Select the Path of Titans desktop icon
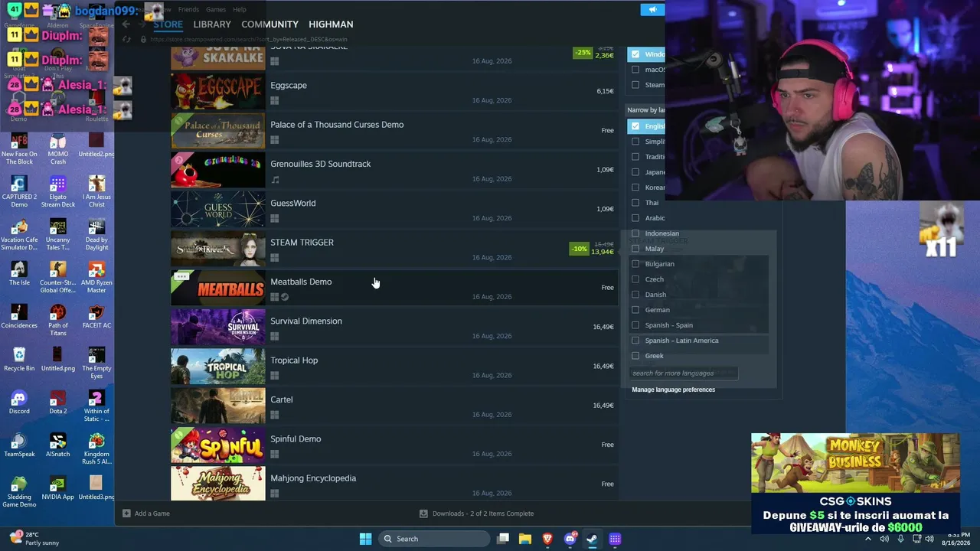The image size is (980, 551). (58, 321)
